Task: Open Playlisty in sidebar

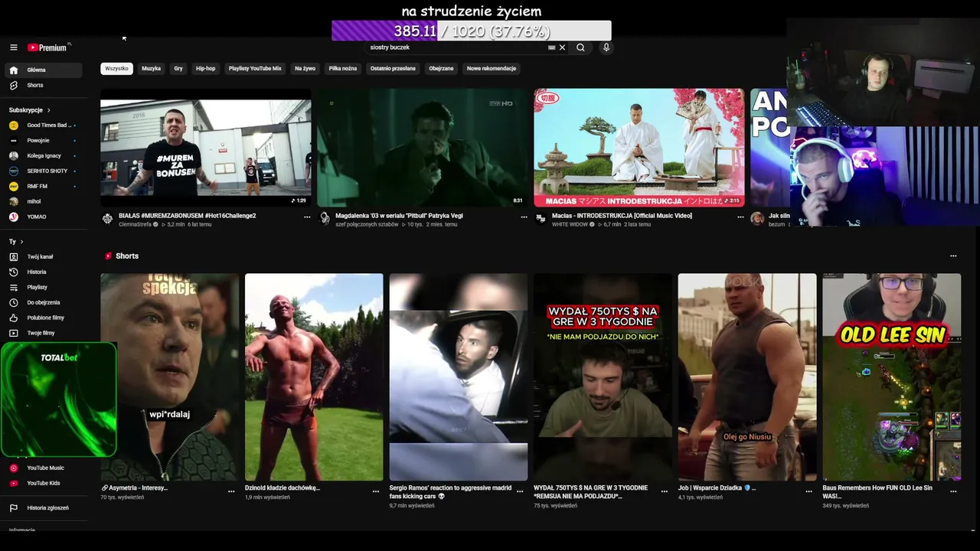Action: click(42, 287)
